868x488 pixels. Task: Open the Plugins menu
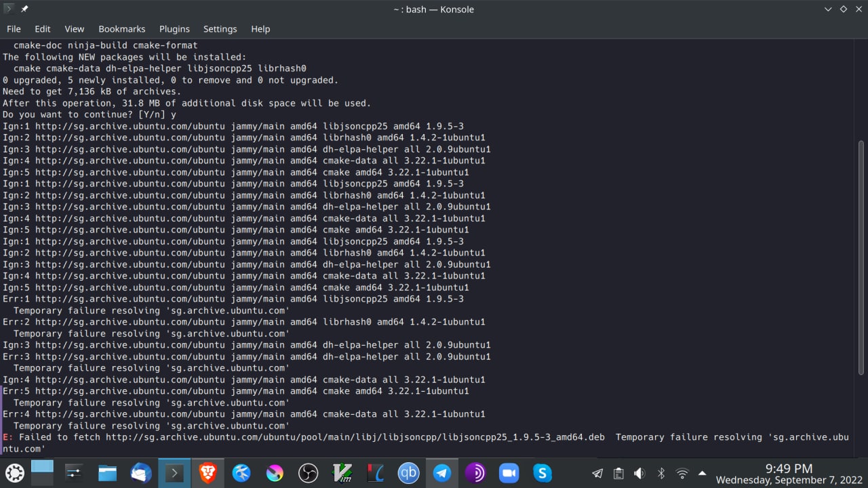(174, 29)
